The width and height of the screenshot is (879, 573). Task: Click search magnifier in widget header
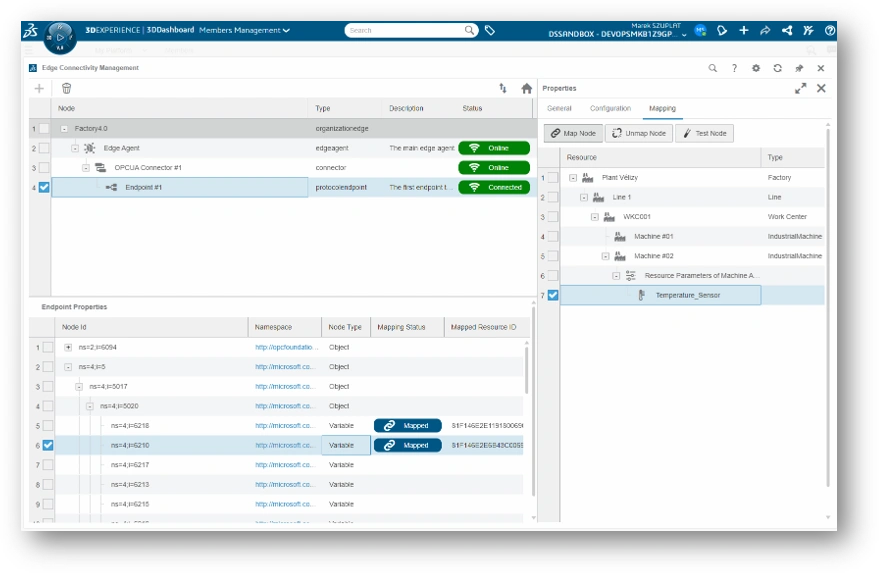713,68
